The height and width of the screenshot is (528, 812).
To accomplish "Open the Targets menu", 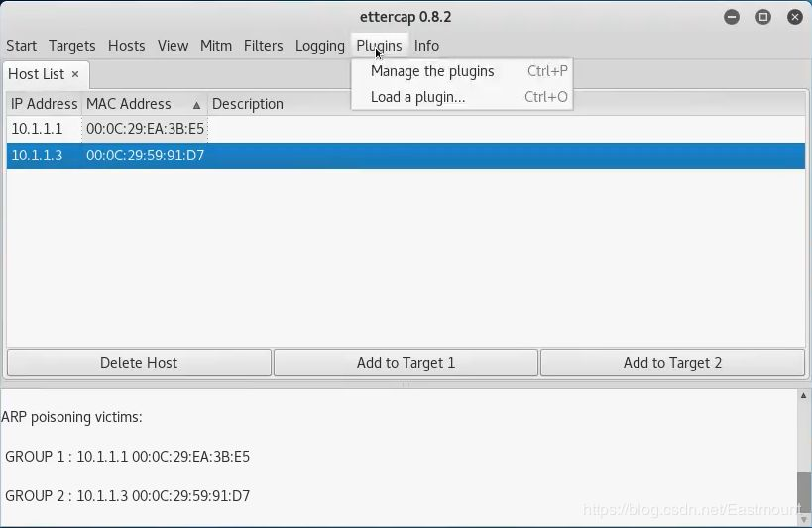I will [x=72, y=46].
